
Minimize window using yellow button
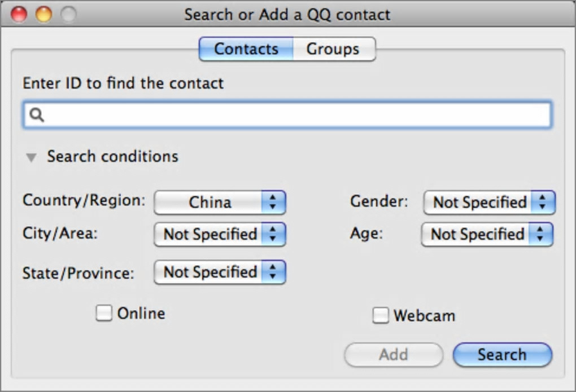pos(43,15)
